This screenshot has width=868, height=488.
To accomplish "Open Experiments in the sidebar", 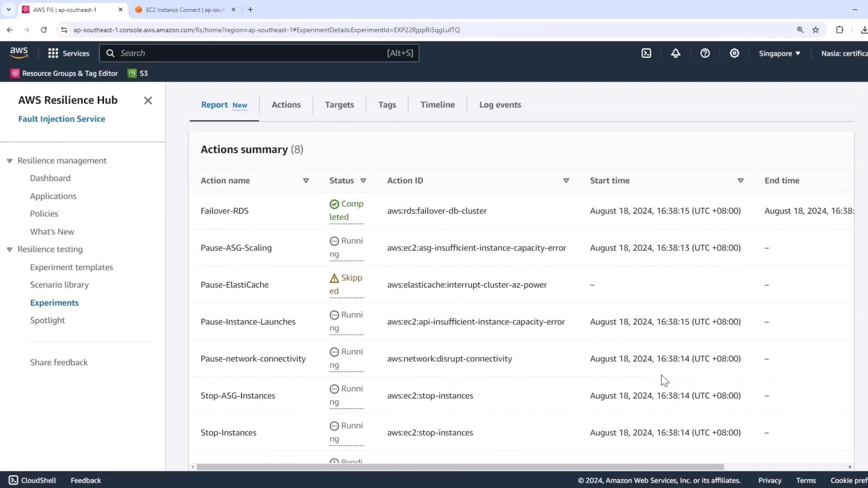I will tap(54, 303).
